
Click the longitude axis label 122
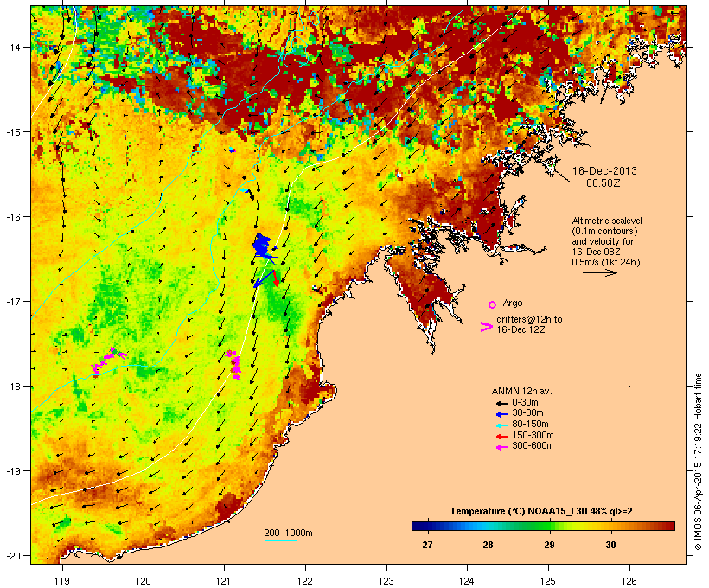tap(305, 581)
